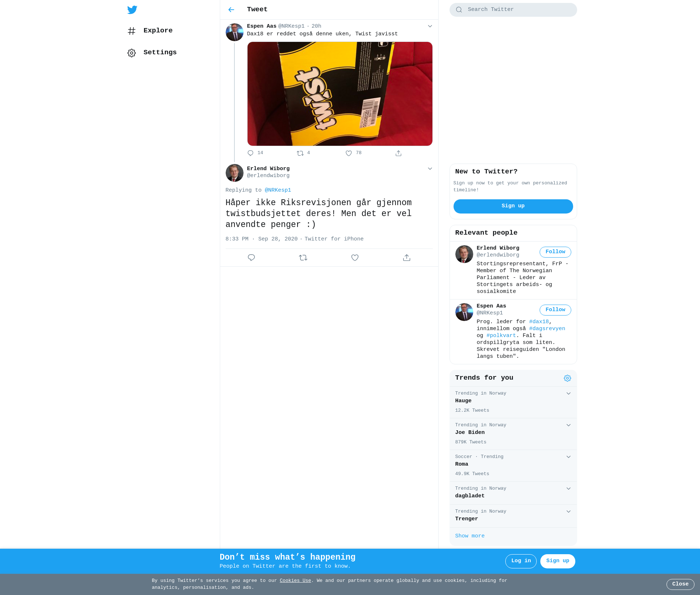The image size is (700, 595).
Task: Click the Espen Aas name in tweet header
Action: (x=261, y=26)
